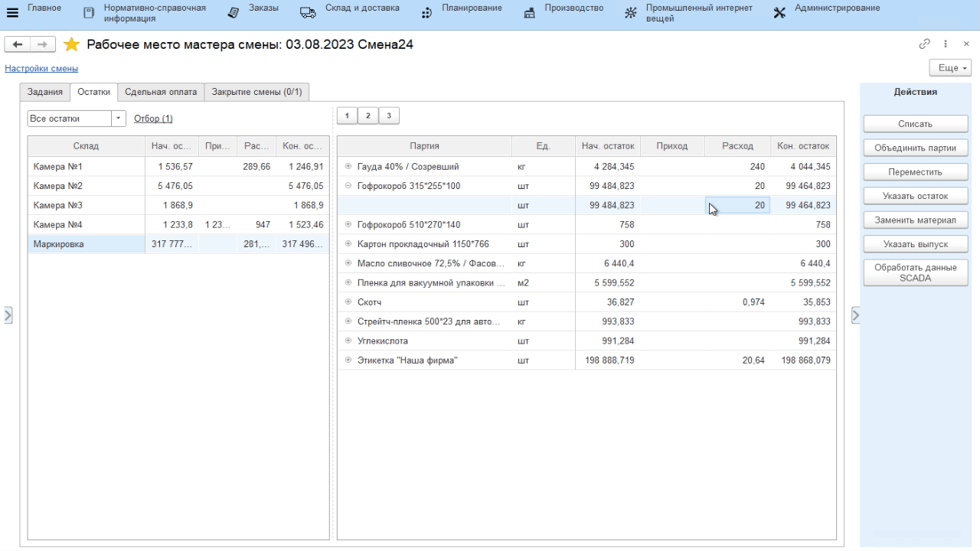The image size is (980, 551).
Task: Select grouping level 2 button
Action: tap(367, 116)
